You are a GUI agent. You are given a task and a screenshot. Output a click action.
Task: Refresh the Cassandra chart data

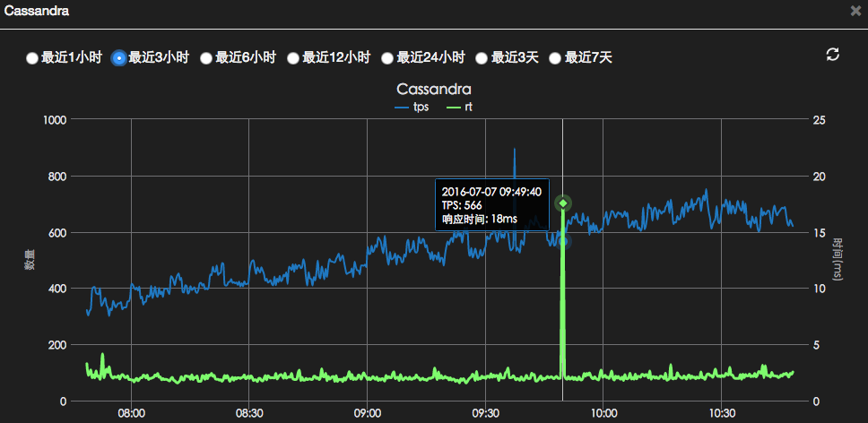pos(832,54)
